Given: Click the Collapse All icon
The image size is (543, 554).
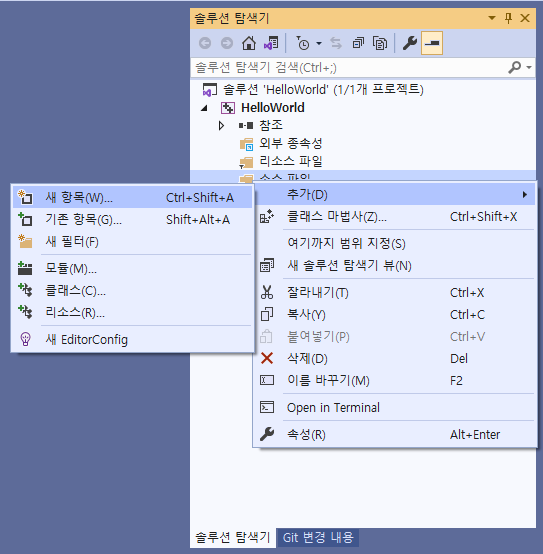Looking at the screenshot, I should point(358,43).
